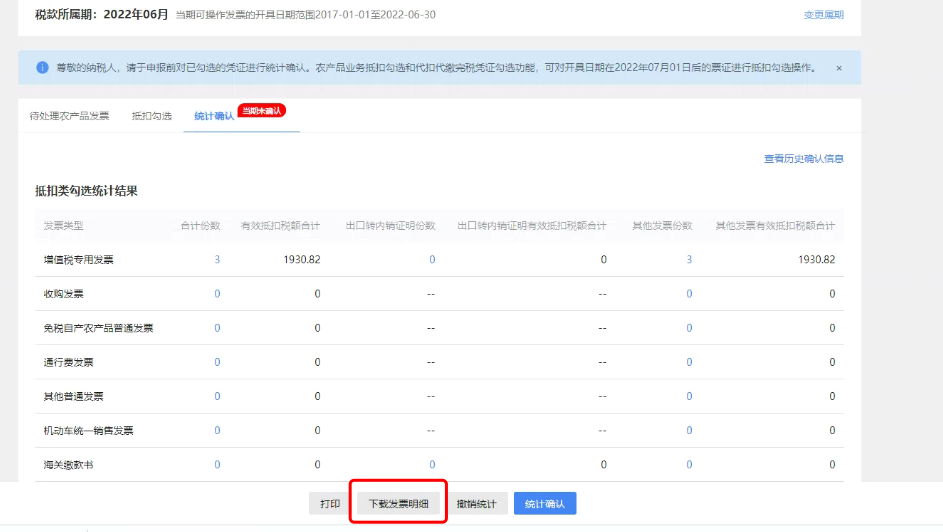Screen dimensions: 943x532
Task: Select the 增值税专用发票 row label
Action: coord(78,260)
